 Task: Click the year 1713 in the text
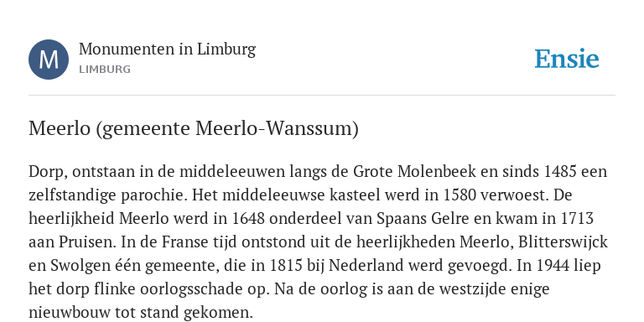(x=577, y=219)
